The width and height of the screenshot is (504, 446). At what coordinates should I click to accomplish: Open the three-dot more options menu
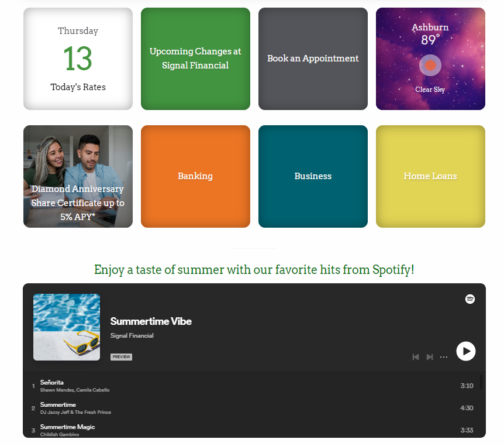[444, 357]
